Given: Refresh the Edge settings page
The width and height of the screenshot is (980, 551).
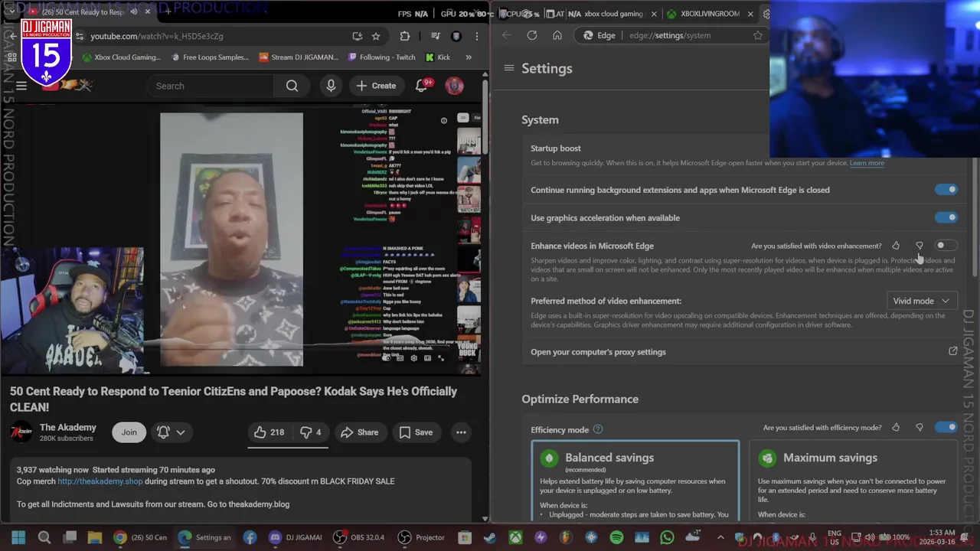Looking at the screenshot, I should pyautogui.click(x=532, y=35).
